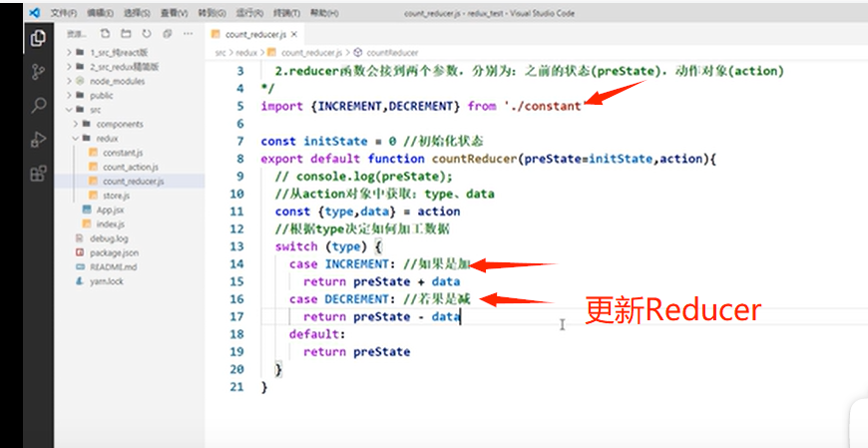Viewport: 868px width, 448px height.
Task: Click countReducer symbol icon in breadcrumbs
Action: click(357, 53)
